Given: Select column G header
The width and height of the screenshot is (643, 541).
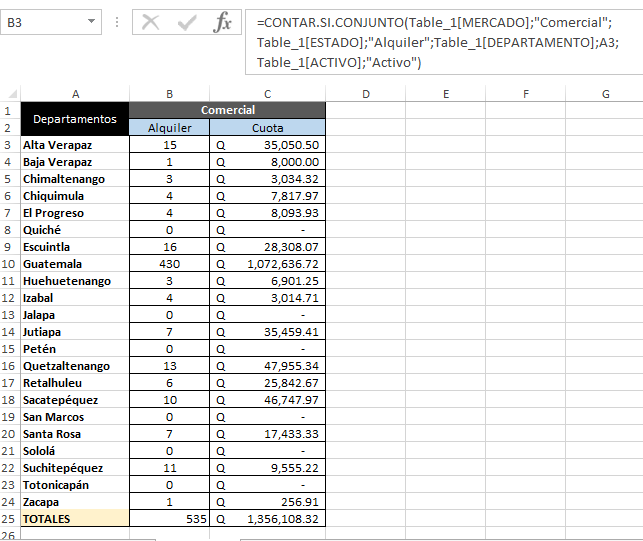Looking at the screenshot, I should click(x=606, y=94).
